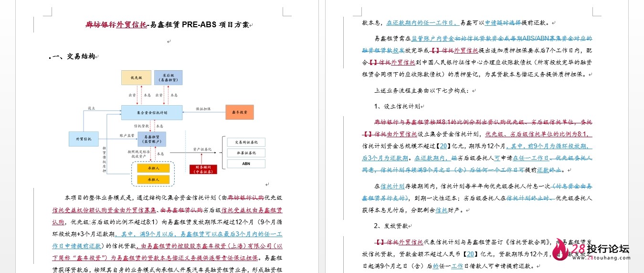The image size is (644, 273).
Task: Select the yellow 优先级 box in the diagram
Action: point(136,77)
